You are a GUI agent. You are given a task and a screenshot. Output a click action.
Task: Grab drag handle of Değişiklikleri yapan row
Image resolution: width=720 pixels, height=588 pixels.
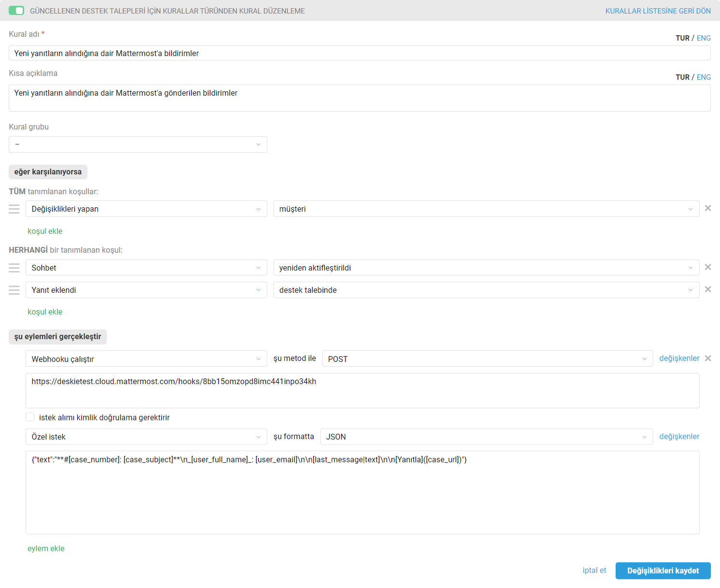(x=14, y=209)
